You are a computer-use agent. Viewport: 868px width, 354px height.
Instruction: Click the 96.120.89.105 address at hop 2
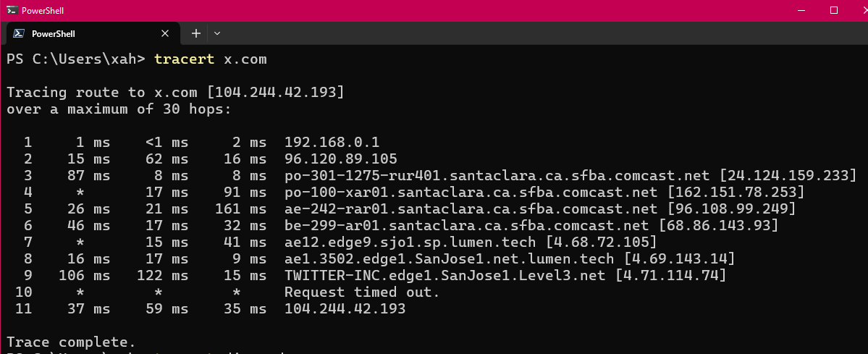(340, 159)
